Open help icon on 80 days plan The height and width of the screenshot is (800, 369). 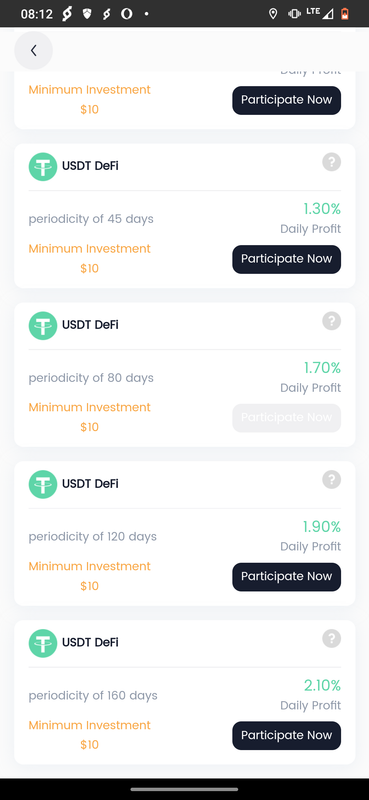tap(331, 321)
